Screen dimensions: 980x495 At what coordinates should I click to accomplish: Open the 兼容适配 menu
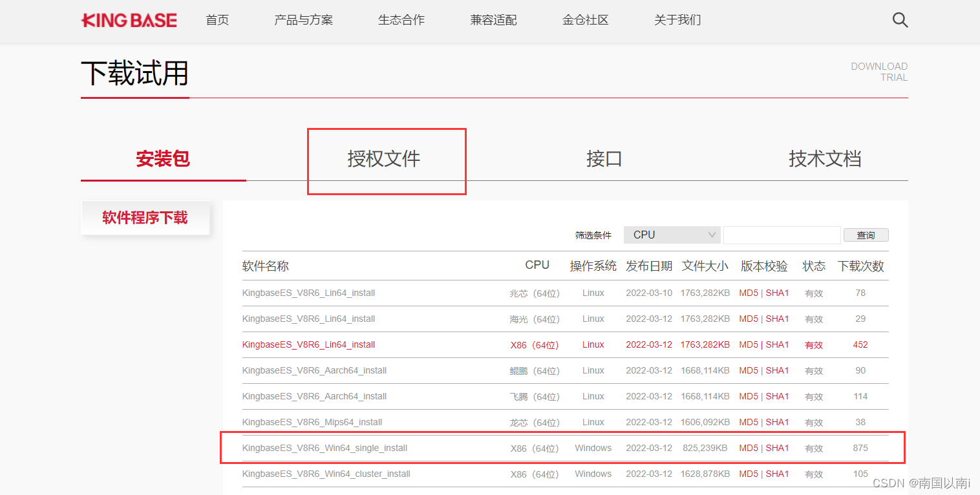(494, 20)
